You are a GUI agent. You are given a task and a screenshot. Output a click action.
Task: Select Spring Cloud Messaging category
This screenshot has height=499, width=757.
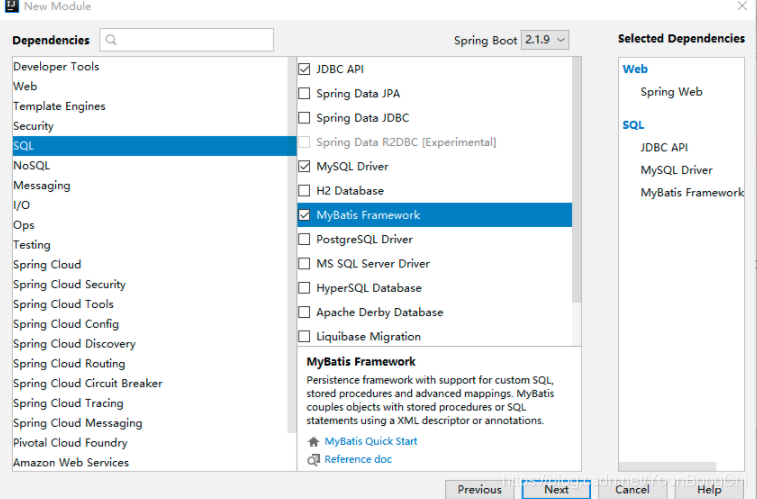click(x=150, y=423)
